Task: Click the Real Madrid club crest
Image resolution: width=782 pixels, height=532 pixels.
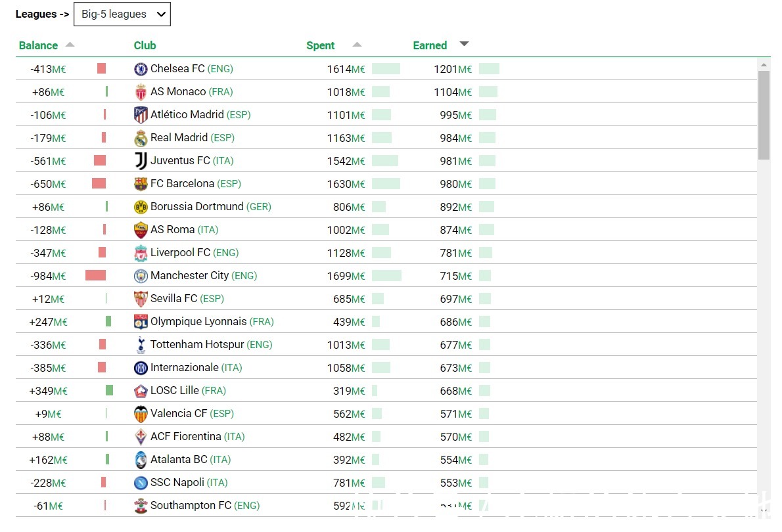Action: [x=141, y=138]
